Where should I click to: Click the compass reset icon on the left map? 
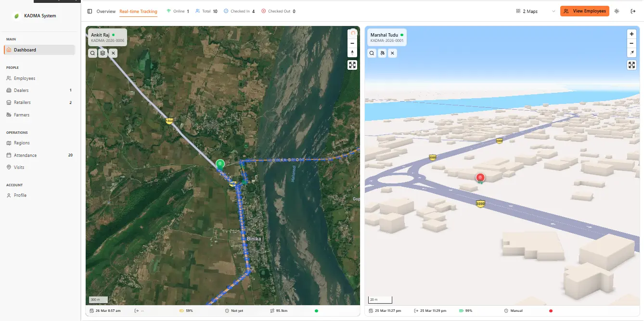pyautogui.click(x=352, y=33)
